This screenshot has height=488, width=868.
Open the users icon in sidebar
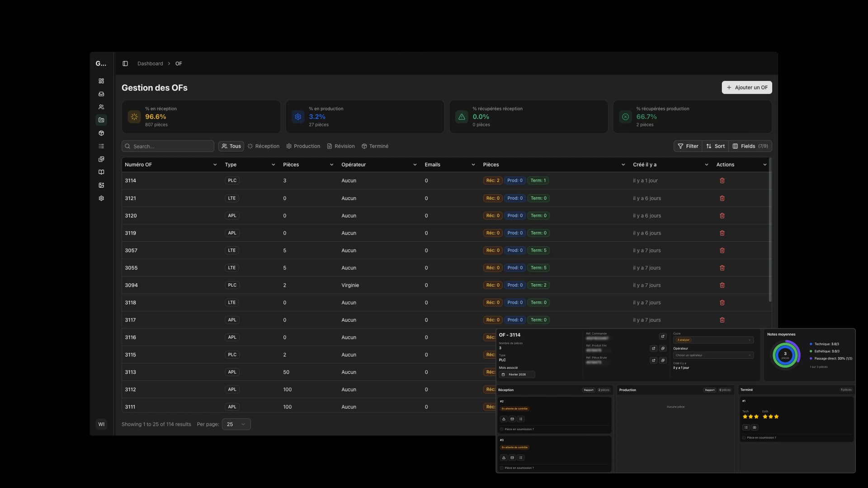coord(101,107)
